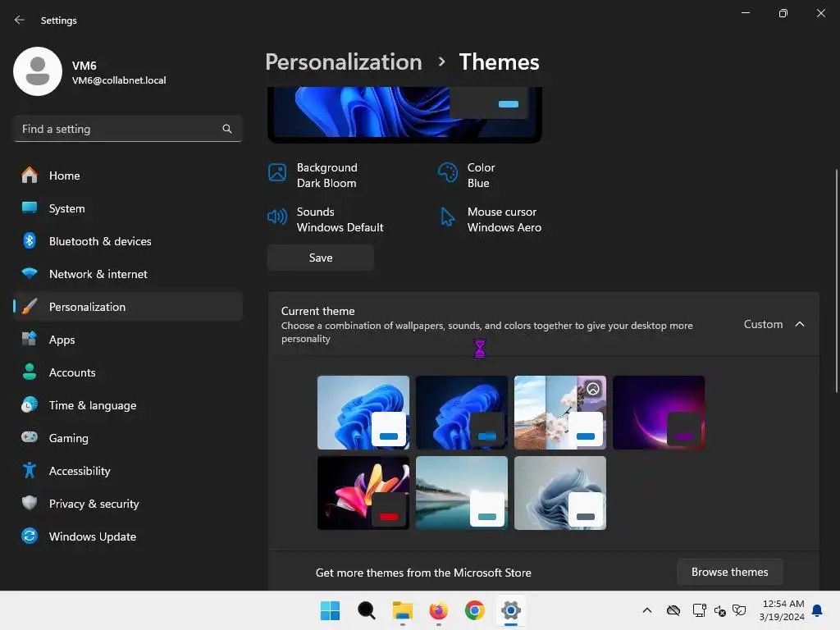This screenshot has height=630, width=840.
Task: Click the Accounts person icon in sidebar
Action: pyautogui.click(x=30, y=372)
